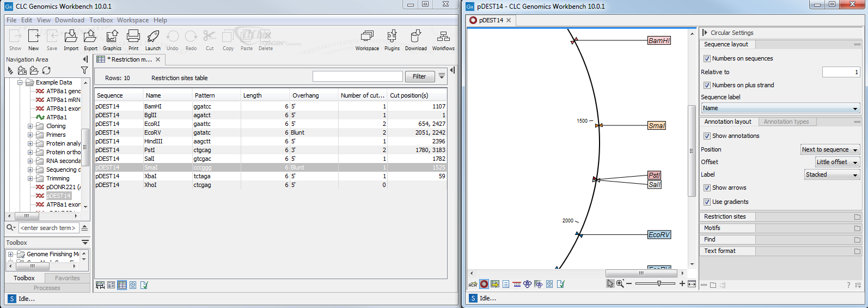Disable Show annotations checkbox
The width and height of the screenshot is (868, 308).
[x=707, y=136]
